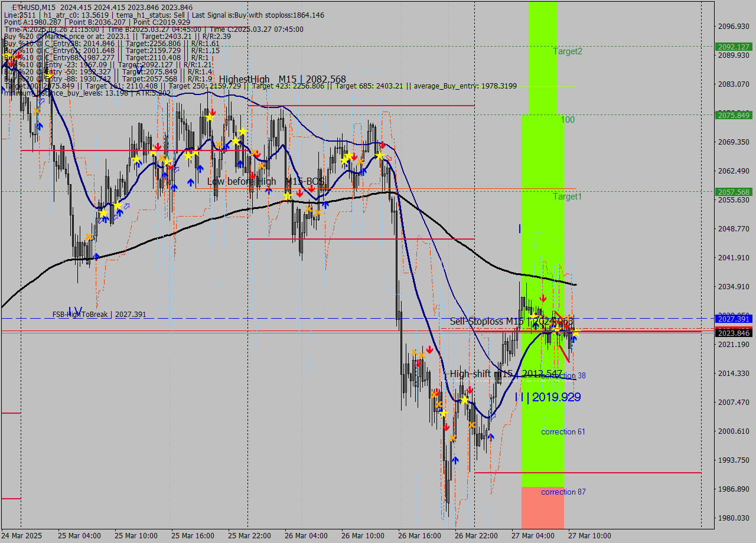Click the 'HighestHigh M15 | 2082.568' label
The height and width of the screenshot is (543, 756).
(282, 79)
